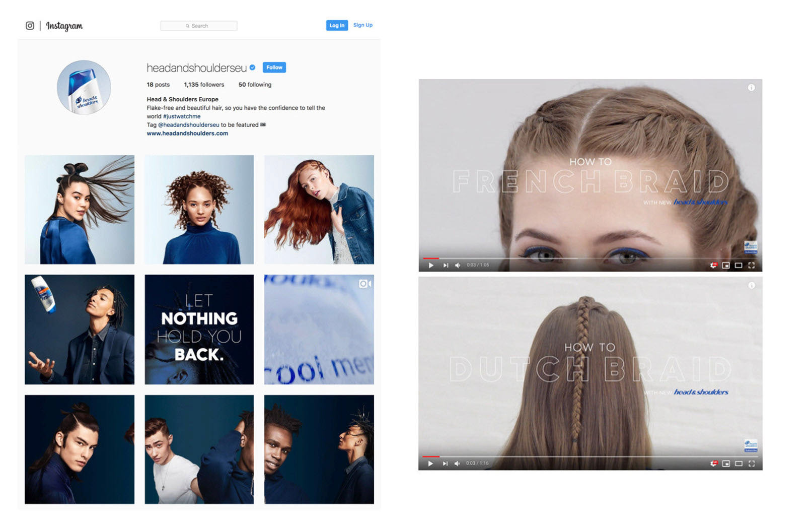Viewport: 812px width, 522px height.
Task: Enable miniplayer on French Braid video
Action: point(726,265)
